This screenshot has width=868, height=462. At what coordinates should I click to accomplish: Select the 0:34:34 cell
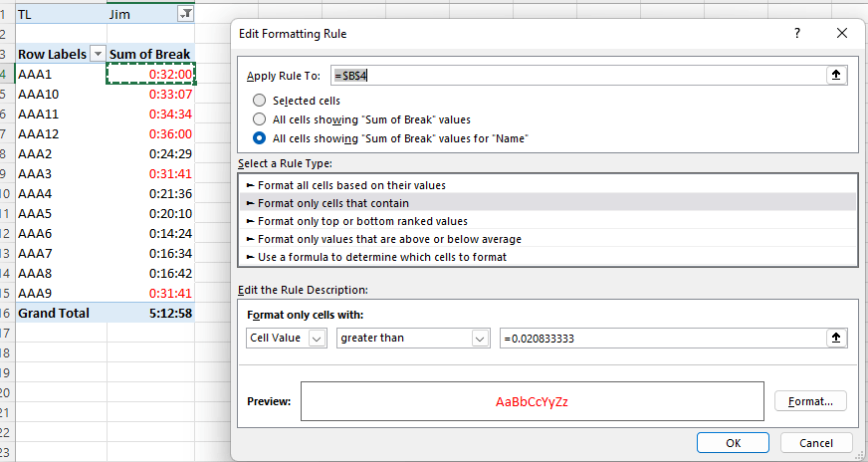pos(150,115)
